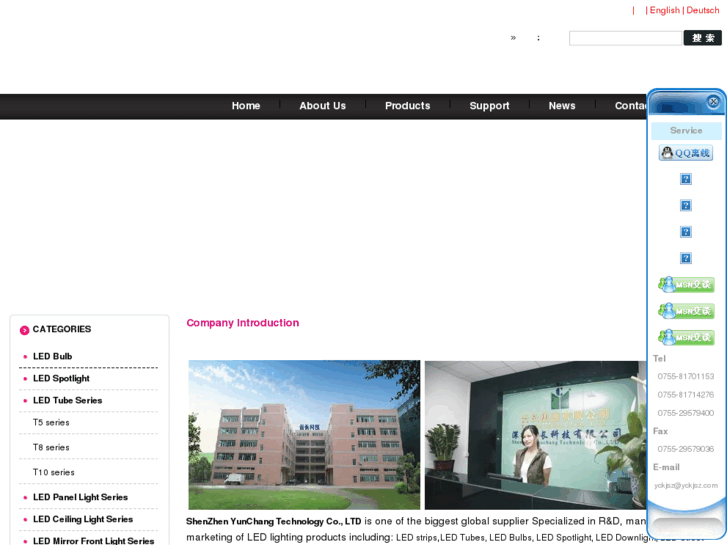
Task: Open the LED Tube Series category
Action: pyautogui.click(x=67, y=400)
